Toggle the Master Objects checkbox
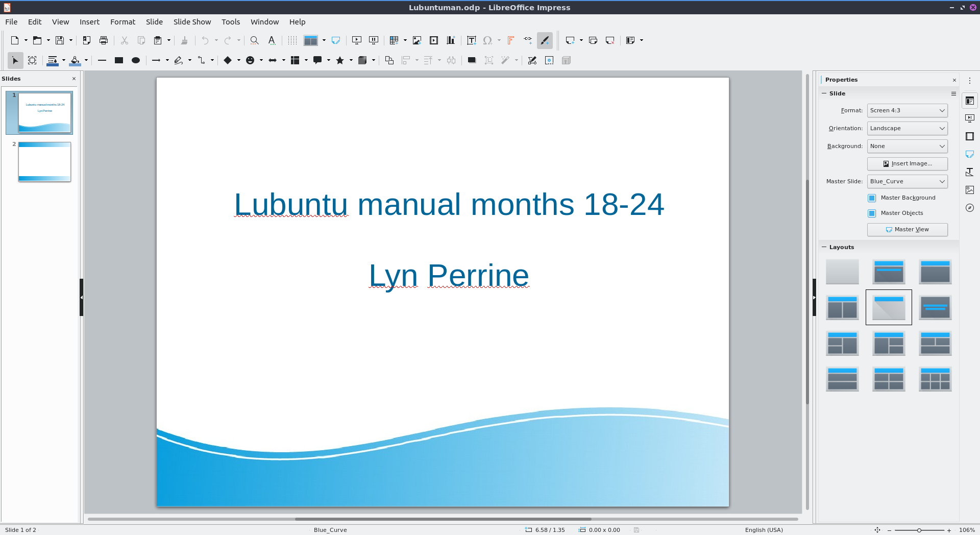The height and width of the screenshot is (535, 980). 872,213
